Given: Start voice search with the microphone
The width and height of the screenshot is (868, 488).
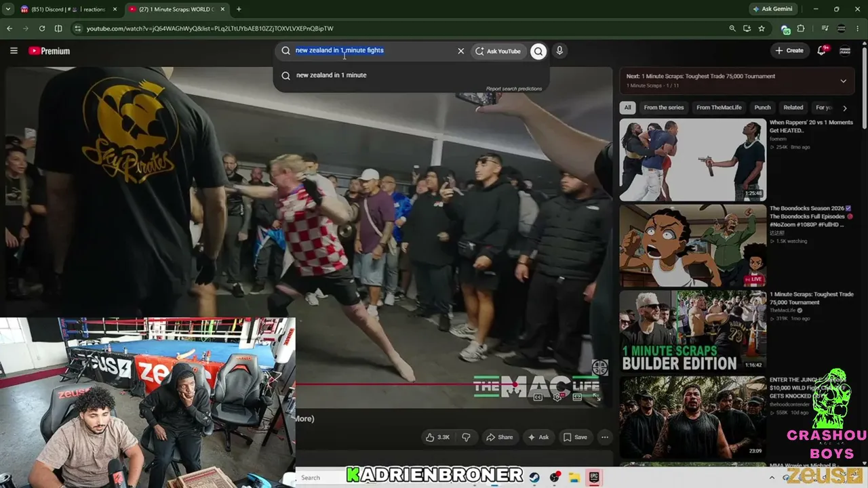Looking at the screenshot, I should [x=559, y=51].
